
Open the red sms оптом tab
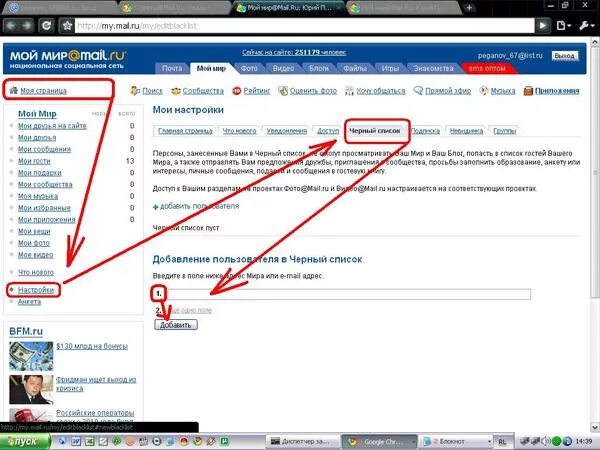coord(487,68)
